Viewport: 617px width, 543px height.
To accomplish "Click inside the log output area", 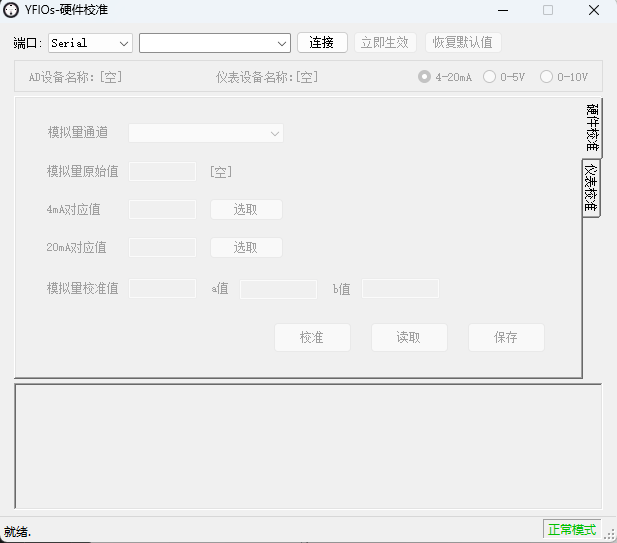I will [308, 447].
